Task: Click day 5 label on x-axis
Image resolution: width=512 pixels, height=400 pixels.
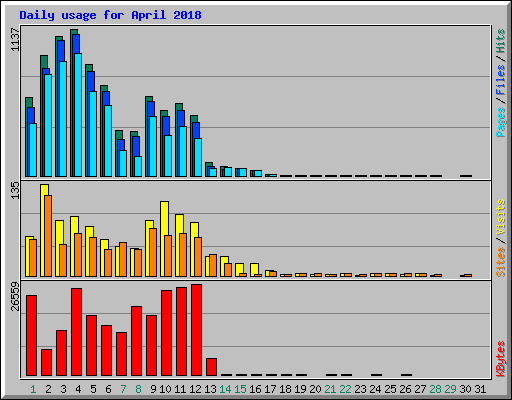Action: click(x=93, y=389)
